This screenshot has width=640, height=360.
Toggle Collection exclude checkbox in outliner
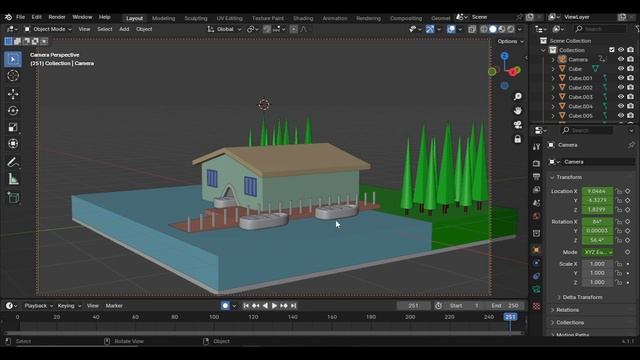[x=611, y=50]
